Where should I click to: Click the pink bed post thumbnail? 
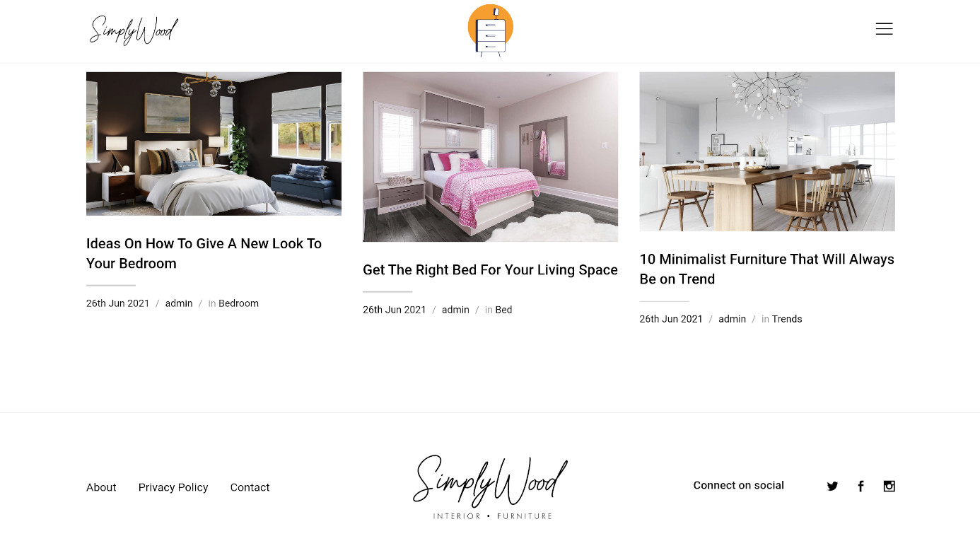tap(490, 157)
